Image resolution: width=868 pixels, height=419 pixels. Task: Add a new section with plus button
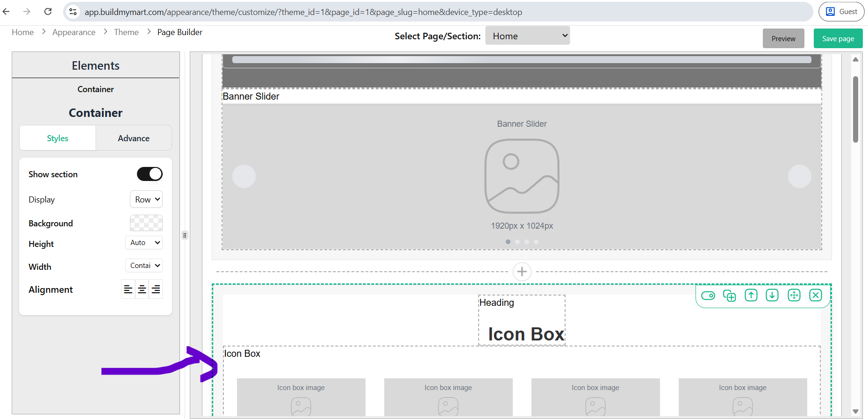point(522,272)
